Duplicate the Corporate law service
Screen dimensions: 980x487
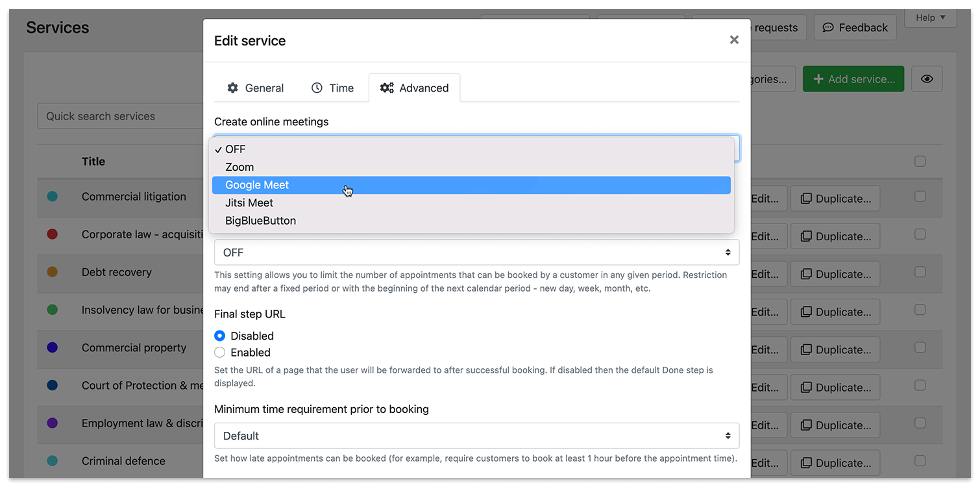pyautogui.click(x=835, y=236)
